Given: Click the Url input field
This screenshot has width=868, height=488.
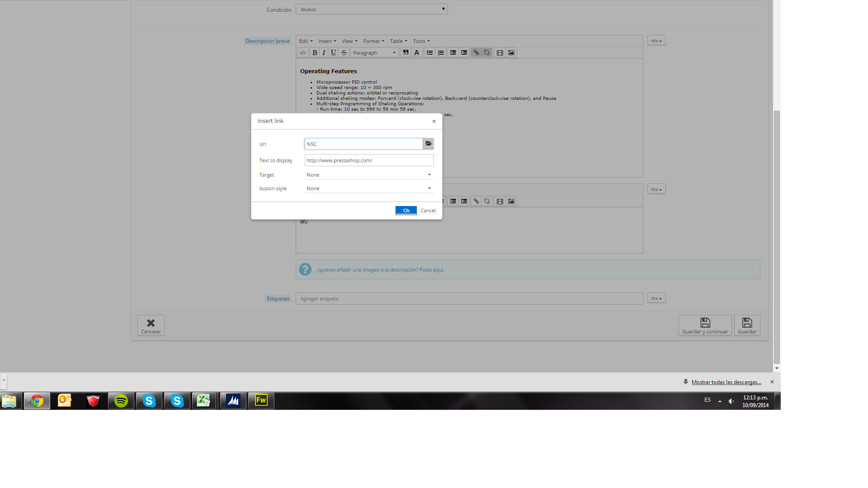Looking at the screenshot, I should click(363, 144).
